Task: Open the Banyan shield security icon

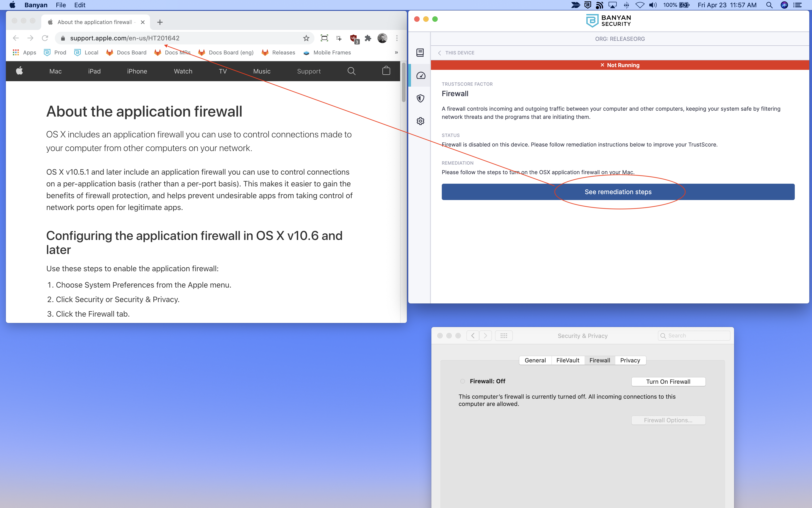Action: point(420,98)
